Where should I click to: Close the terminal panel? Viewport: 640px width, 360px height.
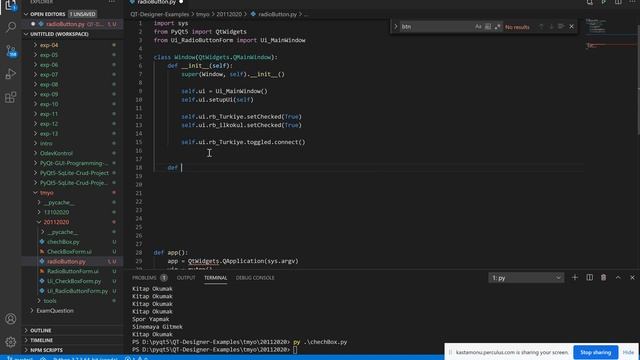(632, 278)
